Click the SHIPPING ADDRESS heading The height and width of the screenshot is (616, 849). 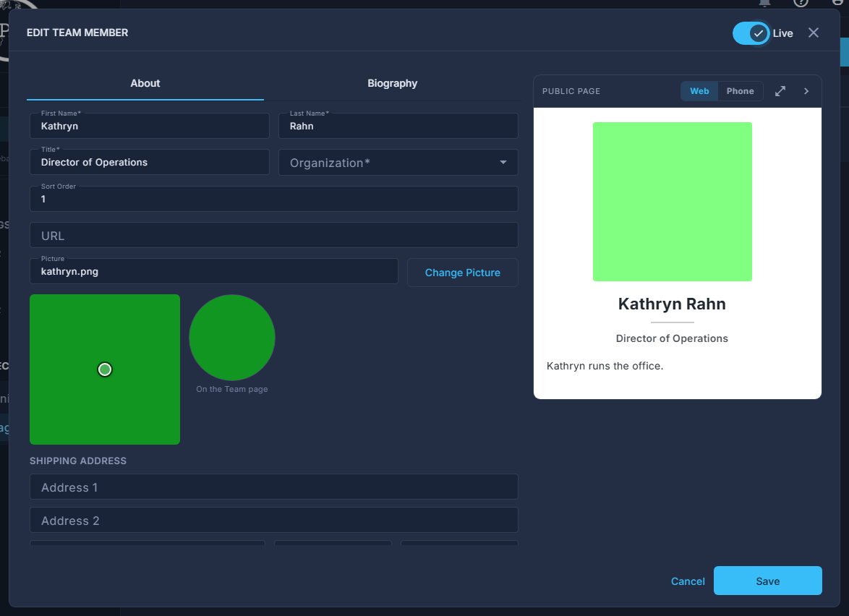[x=78, y=461]
